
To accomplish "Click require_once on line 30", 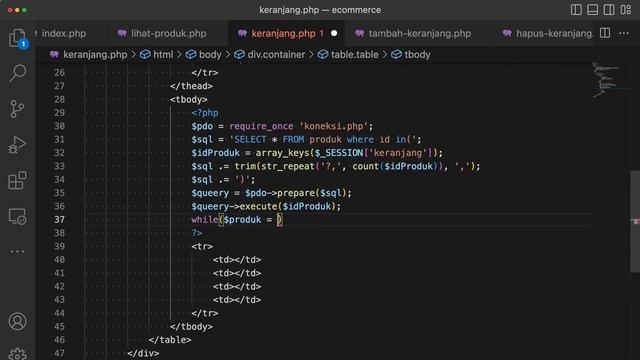I will click(261, 126).
